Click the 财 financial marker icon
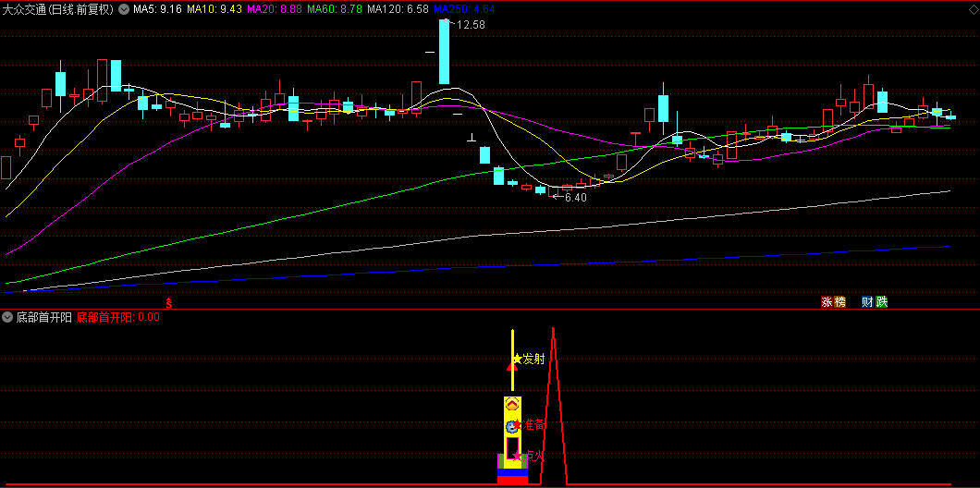Image resolution: width=980 pixels, height=488 pixels. (x=867, y=301)
